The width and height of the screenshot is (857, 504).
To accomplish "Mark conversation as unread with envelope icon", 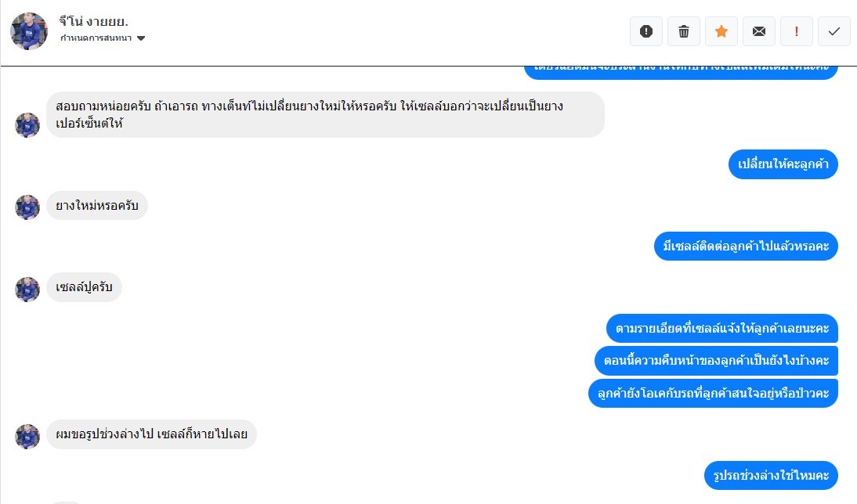I will pyautogui.click(x=759, y=31).
